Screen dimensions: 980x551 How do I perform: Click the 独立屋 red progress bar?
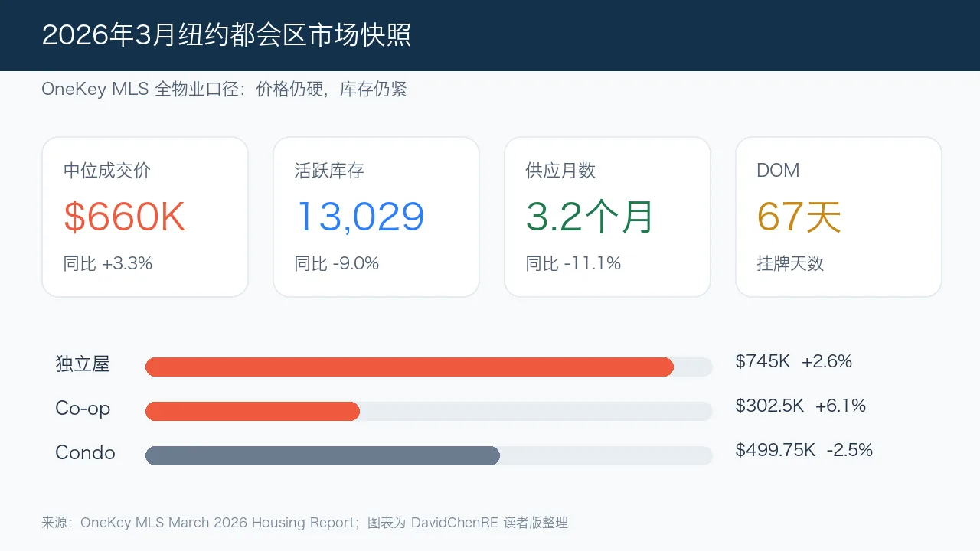point(410,367)
